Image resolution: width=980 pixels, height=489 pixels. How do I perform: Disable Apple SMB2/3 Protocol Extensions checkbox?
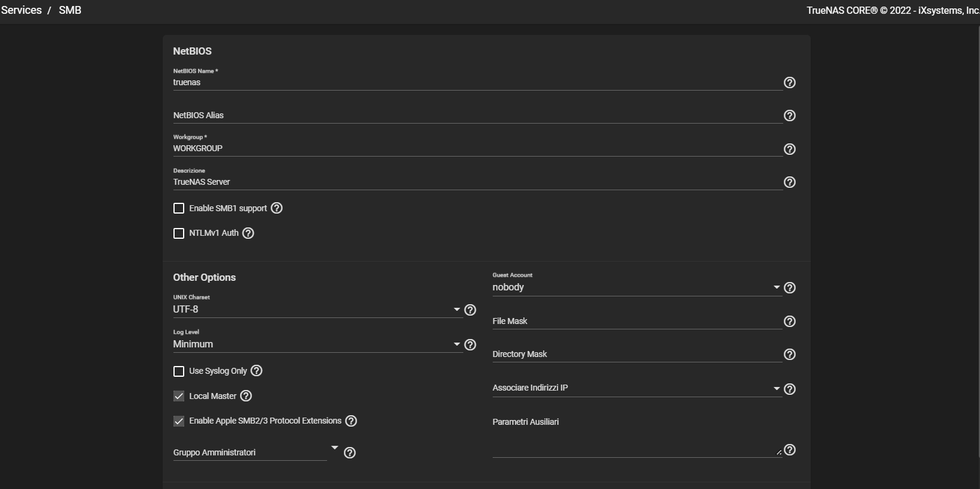pos(179,421)
